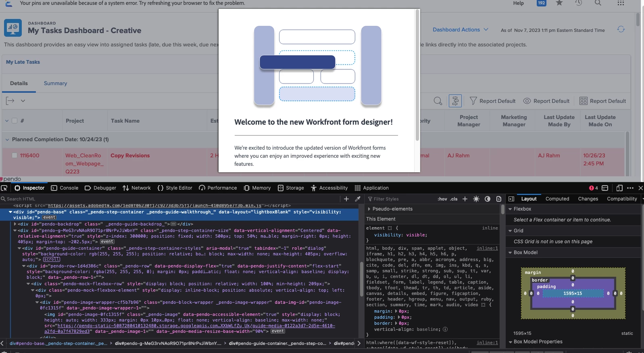Expand the pendo-backdrop div node
The width and height of the screenshot is (644, 353).
[15, 224]
